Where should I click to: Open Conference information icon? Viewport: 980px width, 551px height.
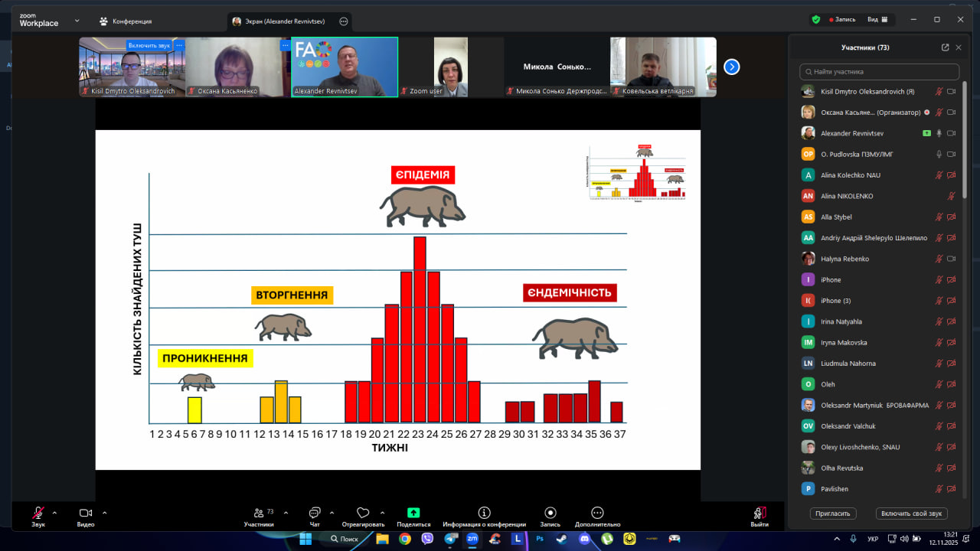click(x=484, y=513)
